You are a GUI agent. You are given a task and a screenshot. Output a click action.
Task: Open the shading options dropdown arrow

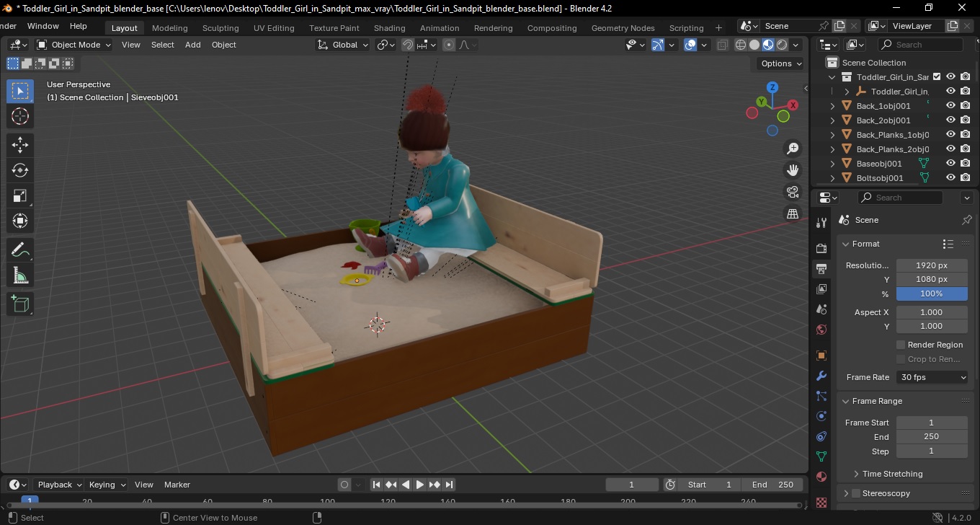tap(796, 45)
